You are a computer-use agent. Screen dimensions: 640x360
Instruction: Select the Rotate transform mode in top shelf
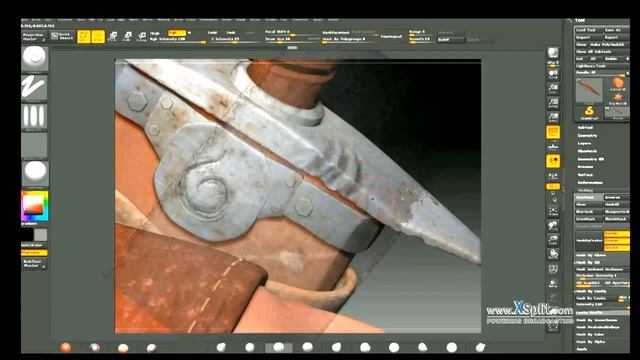click(x=142, y=36)
